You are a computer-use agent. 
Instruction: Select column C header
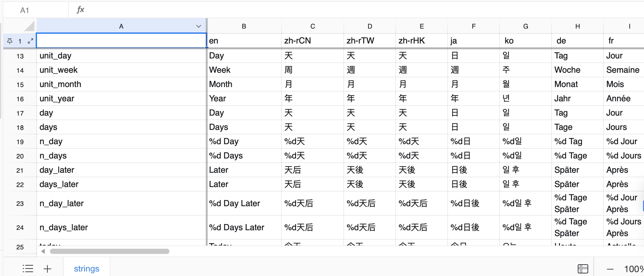pyautogui.click(x=313, y=26)
